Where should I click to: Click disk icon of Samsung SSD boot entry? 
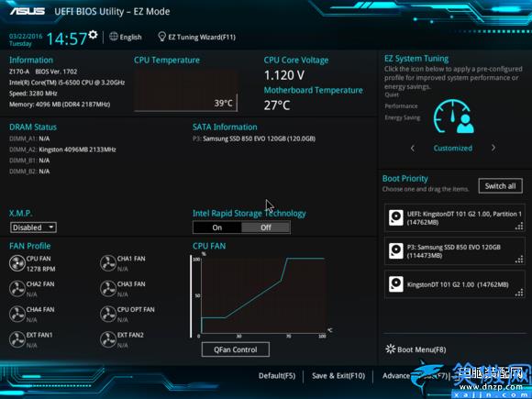395,251
